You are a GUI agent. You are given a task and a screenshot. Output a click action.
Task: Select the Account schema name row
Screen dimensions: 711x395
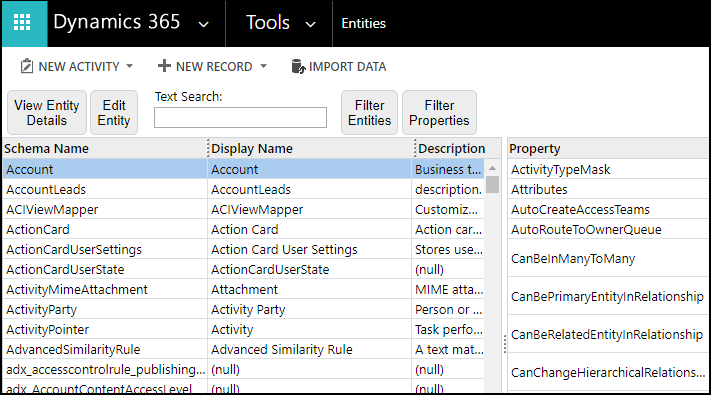(x=105, y=169)
